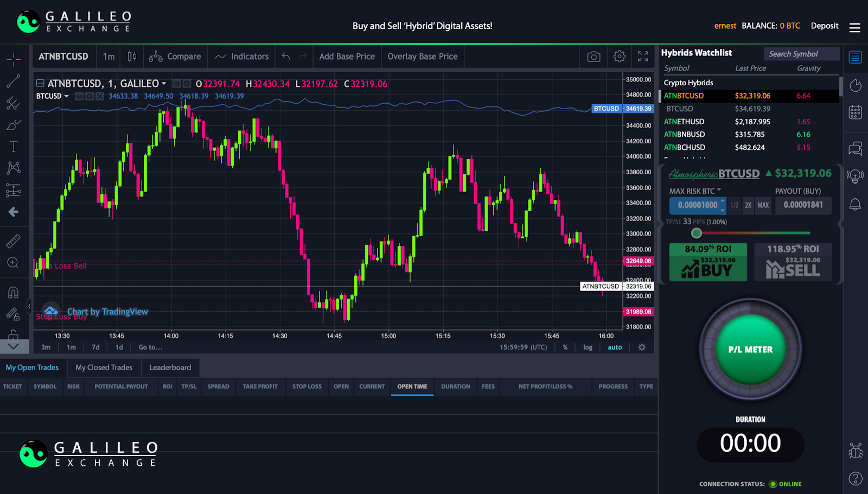This screenshot has height=494, width=868.
Task: Choose the ruler measure tool
Action: (x=14, y=241)
